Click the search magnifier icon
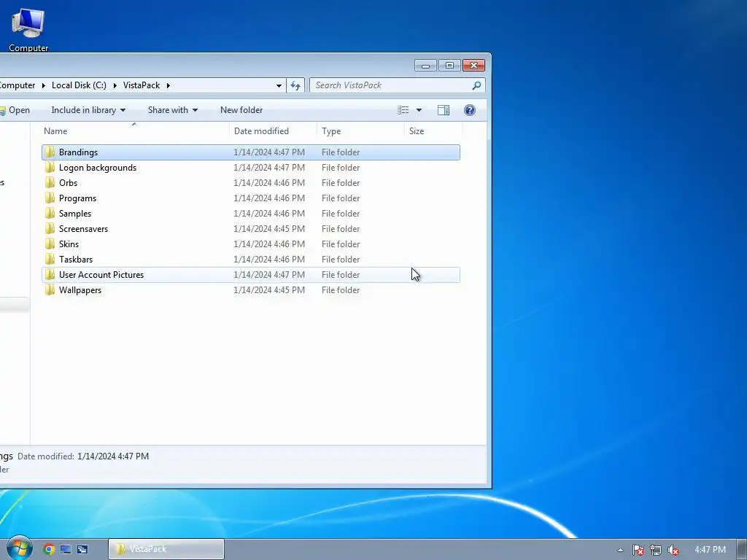The width and height of the screenshot is (747, 560). point(476,85)
